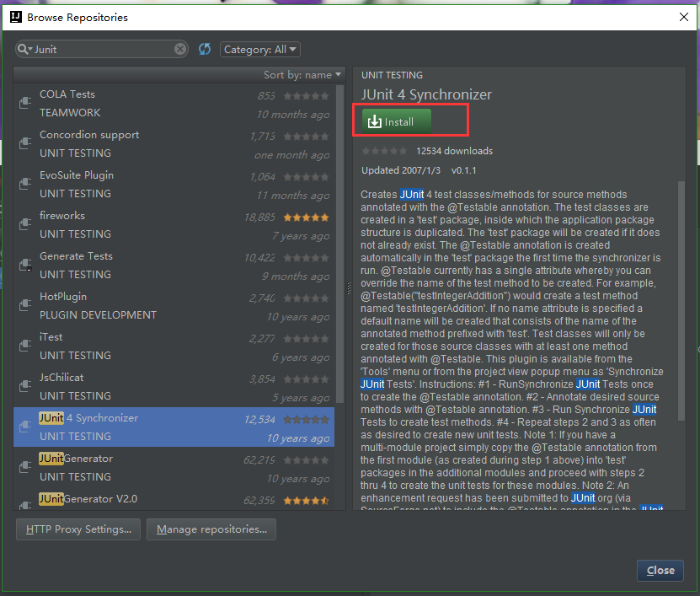Select the Generate Tests plugin
The height and width of the screenshot is (596, 700).
coord(174,265)
